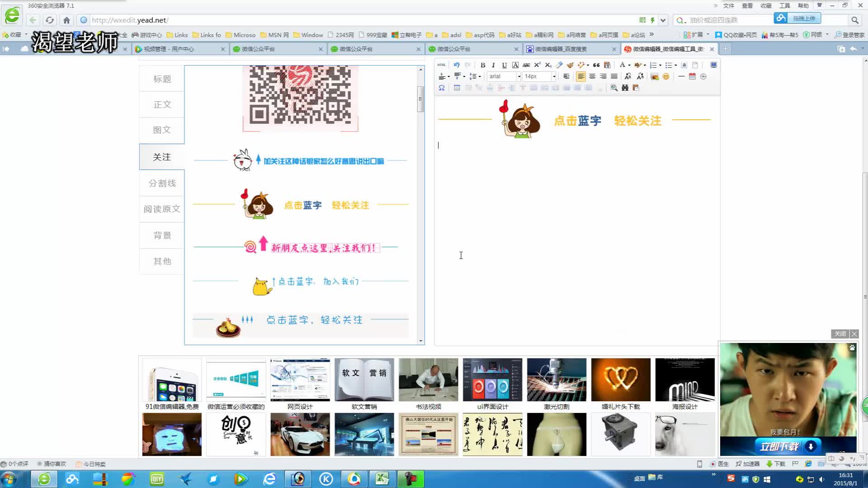868x488 pixels.
Task: Click 关闭 button above the ad
Action: 840,334
